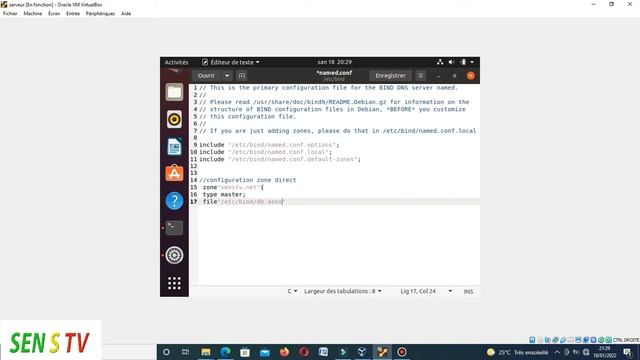
Task: Click the include named.conf.local line
Action: [265, 152]
